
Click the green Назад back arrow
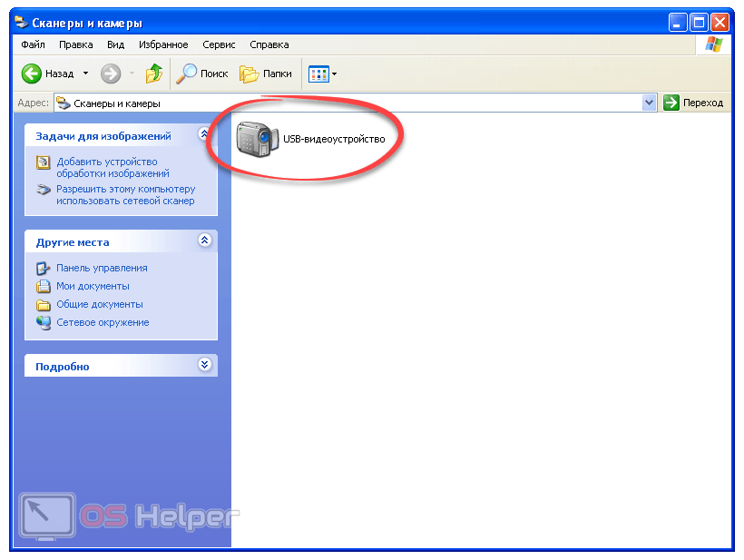(33, 74)
